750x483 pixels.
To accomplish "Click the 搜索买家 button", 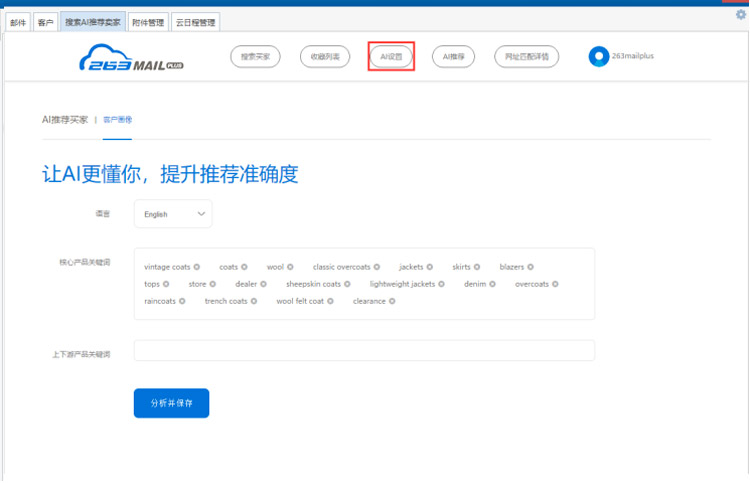I will 255,57.
